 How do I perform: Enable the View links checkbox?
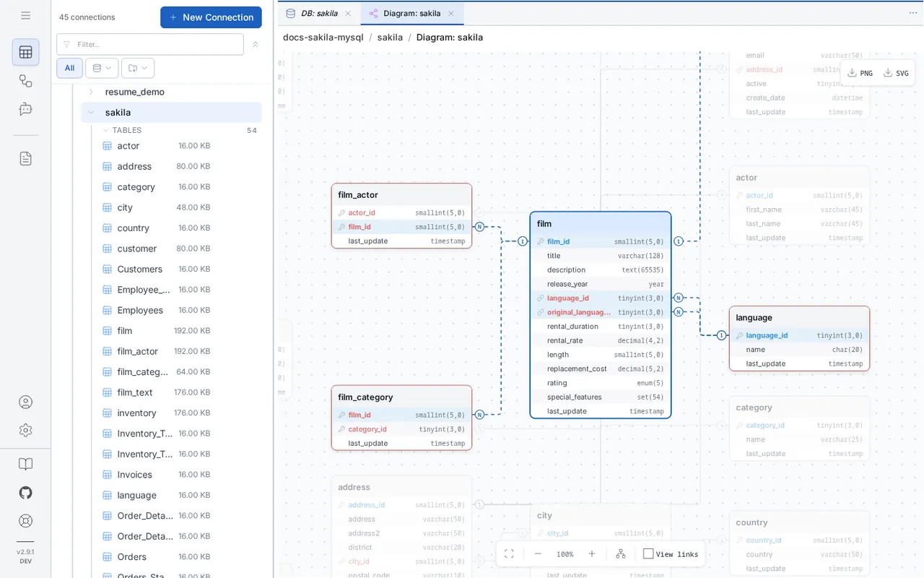pyautogui.click(x=648, y=554)
